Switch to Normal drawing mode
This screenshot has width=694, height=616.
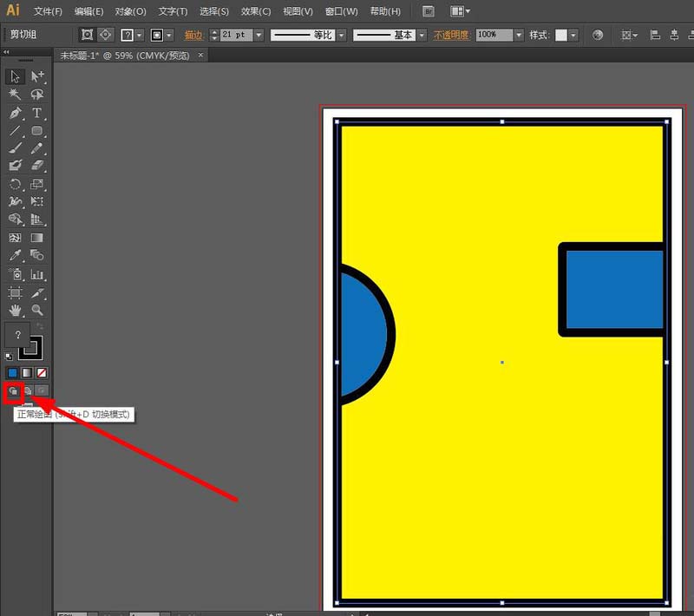13,391
